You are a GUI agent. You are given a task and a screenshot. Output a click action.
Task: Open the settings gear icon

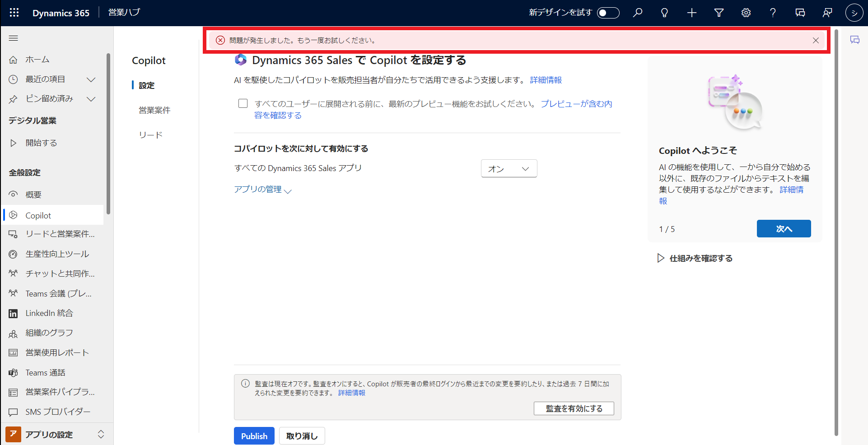[x=746, y=13]
